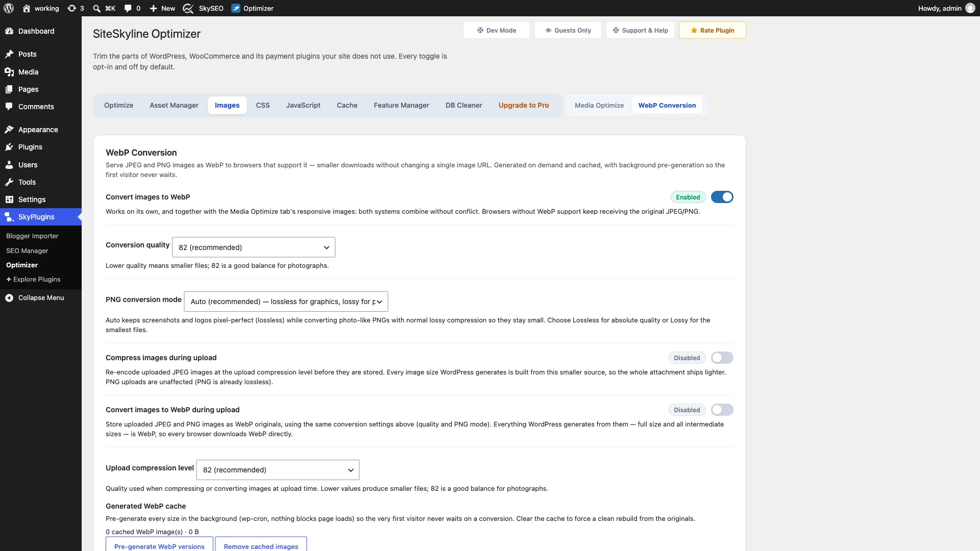
Task: Toggle the Guests Only button
Action: (568, 30)
